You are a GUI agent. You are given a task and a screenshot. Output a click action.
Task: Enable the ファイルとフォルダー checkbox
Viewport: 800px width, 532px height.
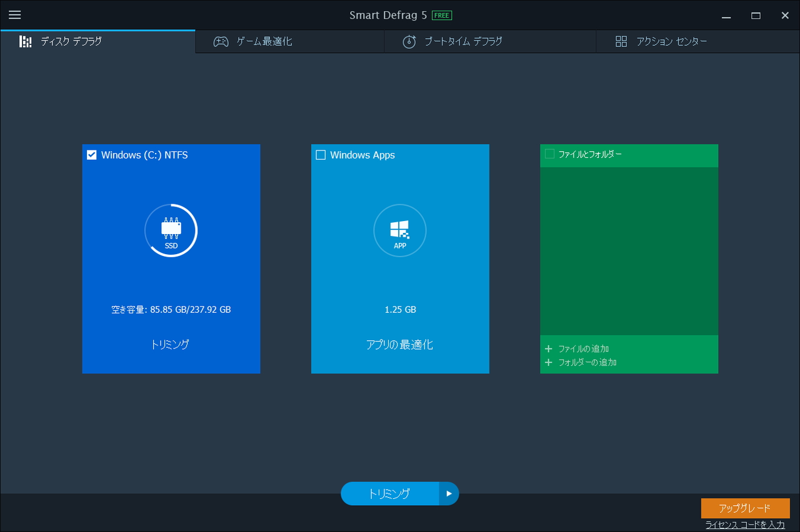click(x=549, y=153)
